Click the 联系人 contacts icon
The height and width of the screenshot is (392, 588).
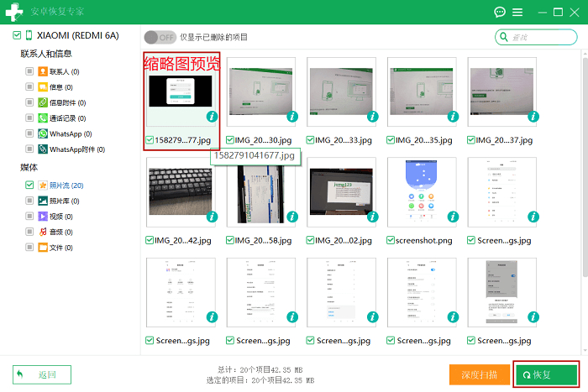tap(43, 71)
